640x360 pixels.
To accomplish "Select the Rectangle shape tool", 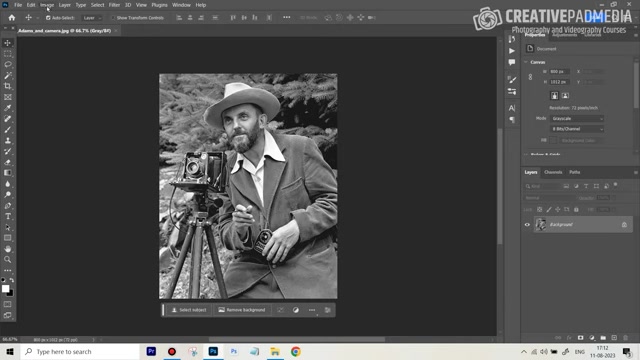I will click(x=8, y=238).
